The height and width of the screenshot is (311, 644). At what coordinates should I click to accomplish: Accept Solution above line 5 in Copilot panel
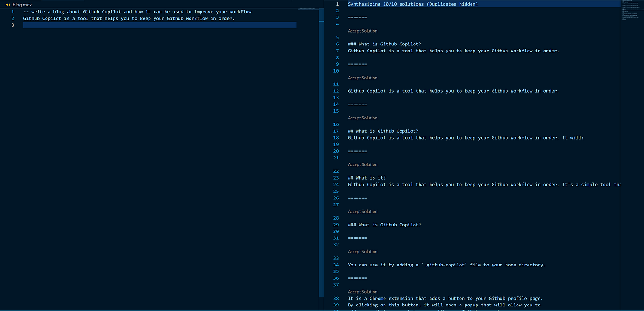(362, 31)
